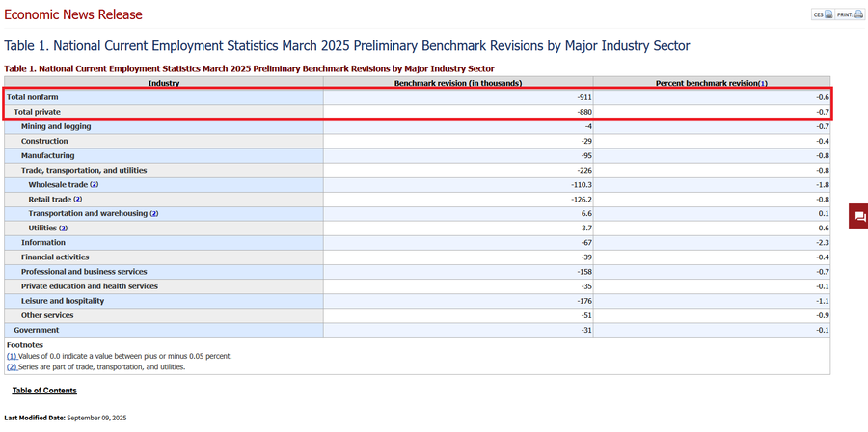Click the Last Modified Date text

click(66, 418)
